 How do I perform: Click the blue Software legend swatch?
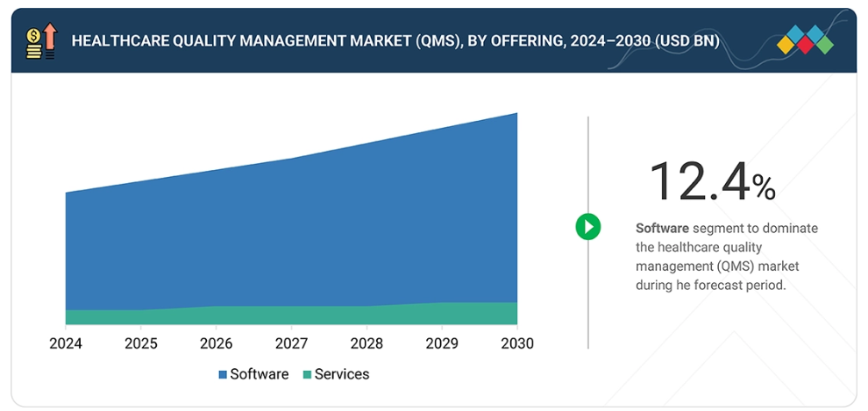coord(223,375)
